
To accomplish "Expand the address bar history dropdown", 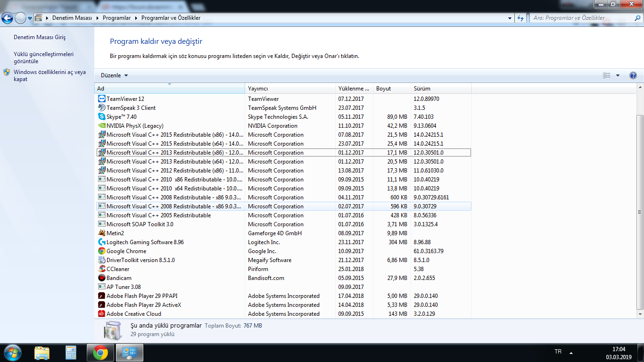I will (x=510, y=18).
